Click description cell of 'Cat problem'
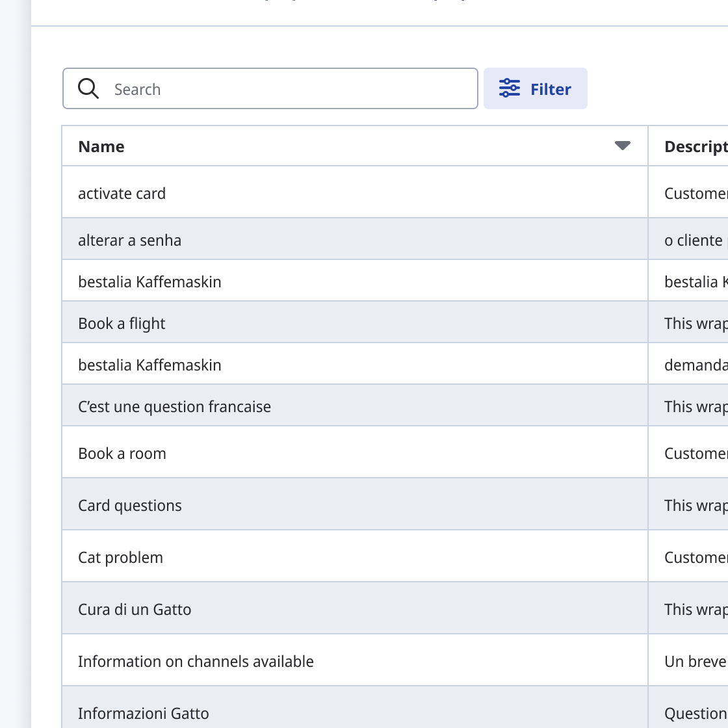This screenshot has width=728, height=728. click(688, 556)
